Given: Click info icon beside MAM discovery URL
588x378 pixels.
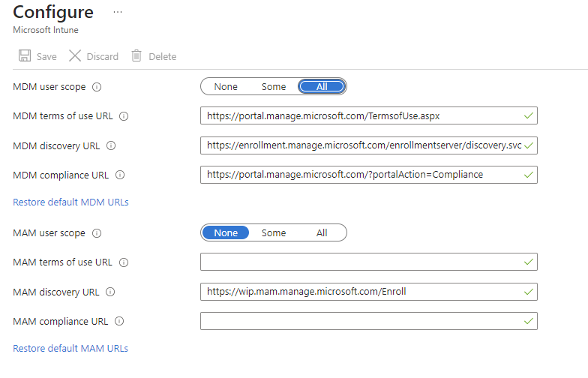Looking at the screenshot, I should click(111, 292).
